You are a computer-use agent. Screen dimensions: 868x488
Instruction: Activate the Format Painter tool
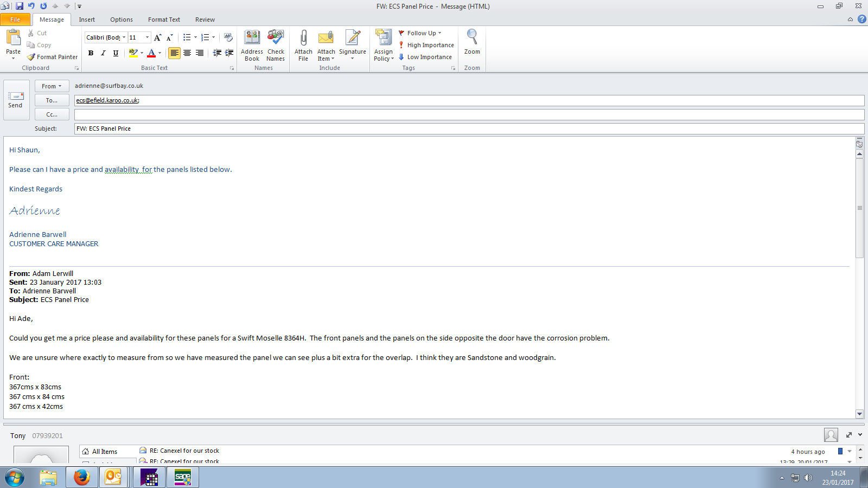coord(53,57)
